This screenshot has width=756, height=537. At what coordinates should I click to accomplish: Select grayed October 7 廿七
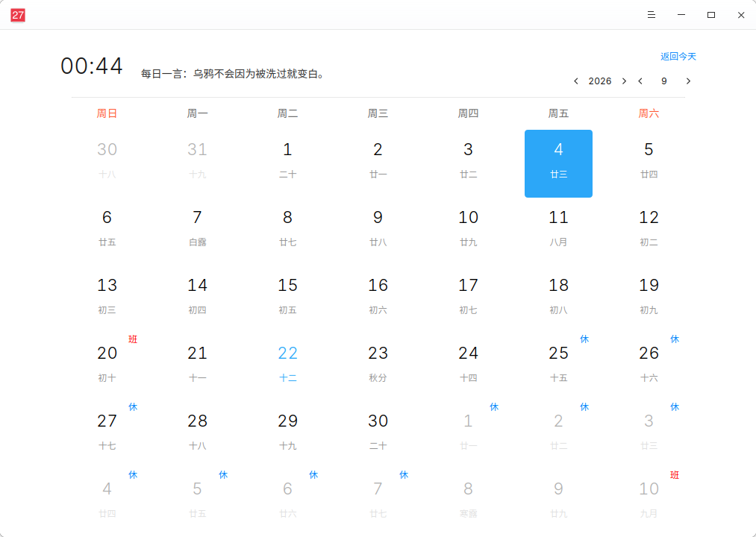[378, 503]
